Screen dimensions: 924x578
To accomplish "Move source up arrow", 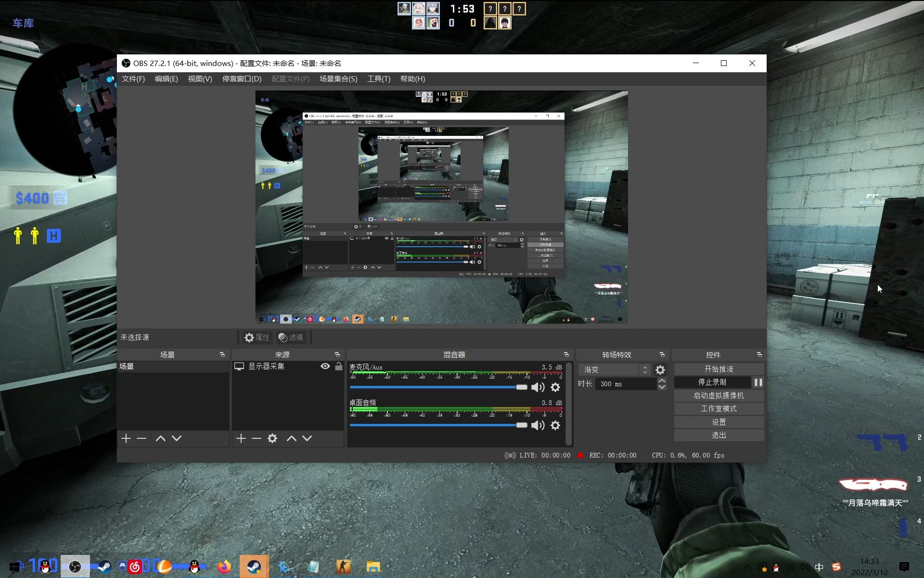I will click(x=292, y=438).
